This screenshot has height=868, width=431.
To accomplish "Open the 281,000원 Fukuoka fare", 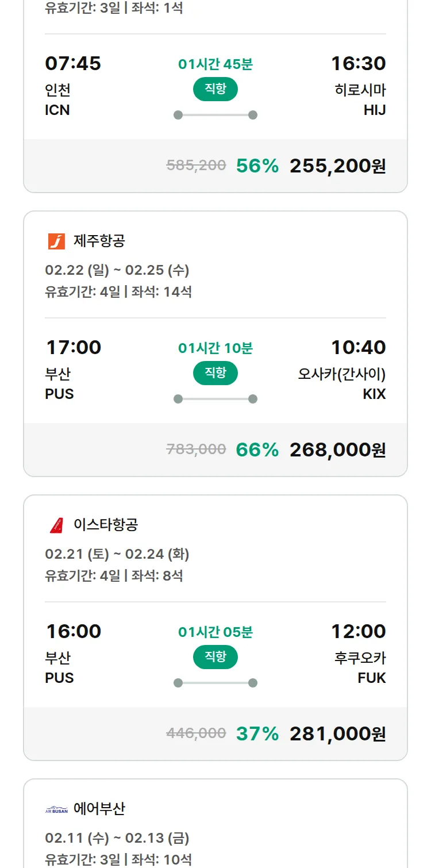I will pos(337,733).
